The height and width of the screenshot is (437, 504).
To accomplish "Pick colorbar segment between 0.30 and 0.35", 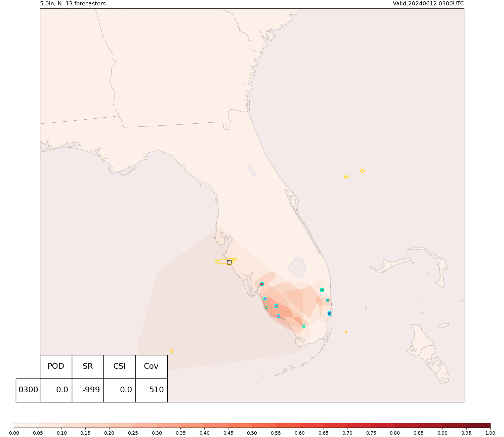I will point(169,425).
